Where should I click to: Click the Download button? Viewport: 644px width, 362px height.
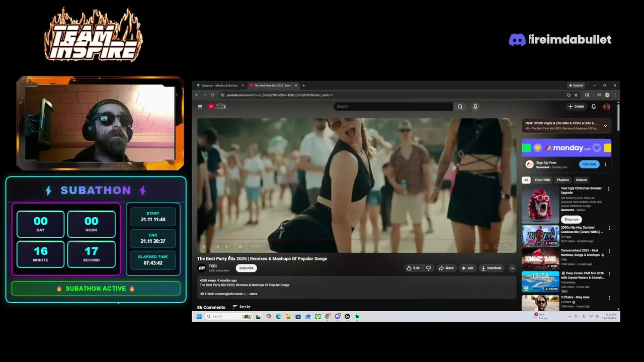click(x=492, y=268)
